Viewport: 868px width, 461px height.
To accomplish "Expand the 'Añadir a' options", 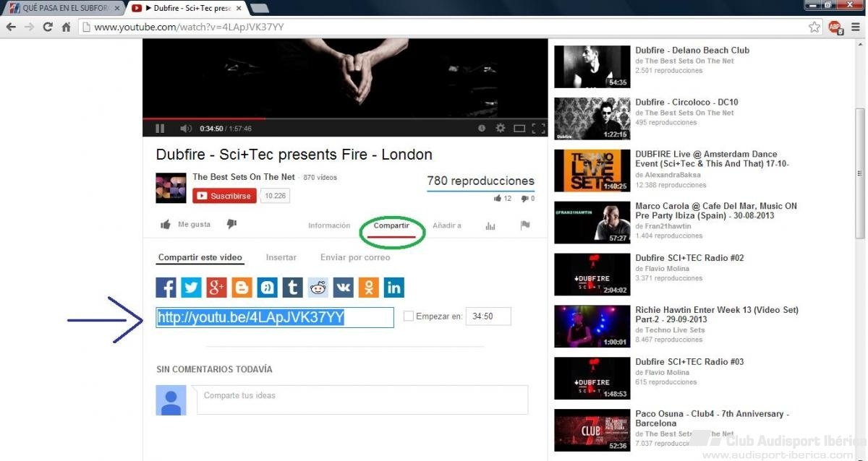I will (446, 225).
